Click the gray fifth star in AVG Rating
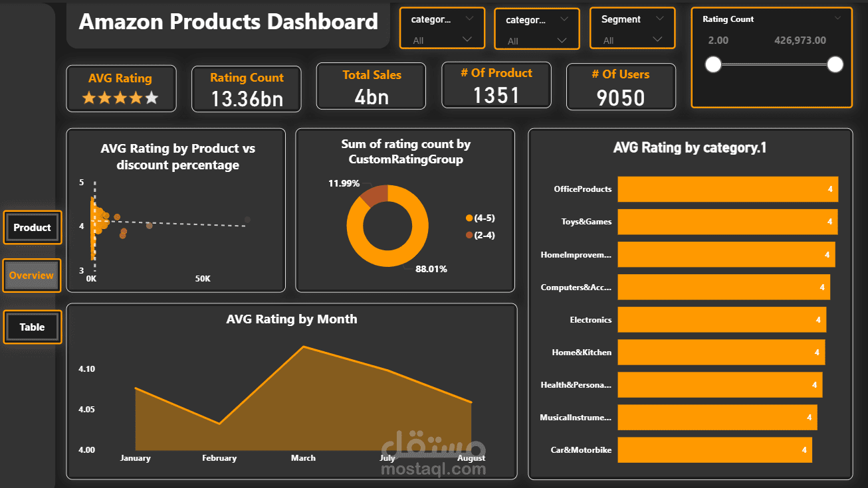The width and height of the screenshot is (868, 488). tap(152, 99)
